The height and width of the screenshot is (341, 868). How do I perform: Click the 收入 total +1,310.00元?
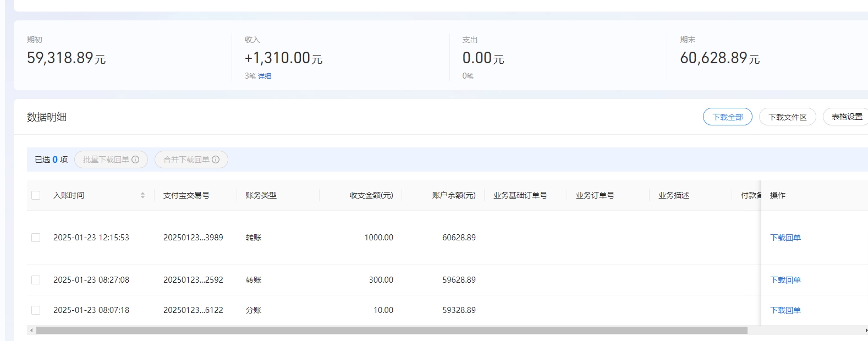click(283, 58)
